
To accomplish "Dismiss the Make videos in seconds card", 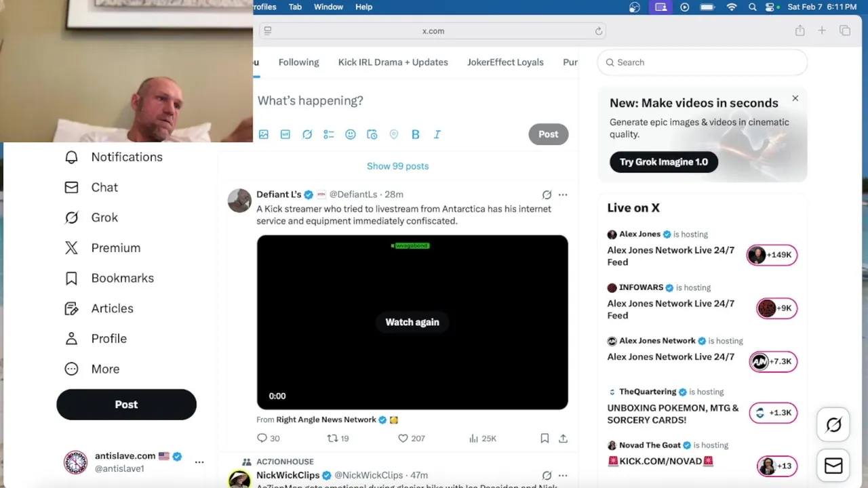I will pyautogui.click(x=795, y=98).
